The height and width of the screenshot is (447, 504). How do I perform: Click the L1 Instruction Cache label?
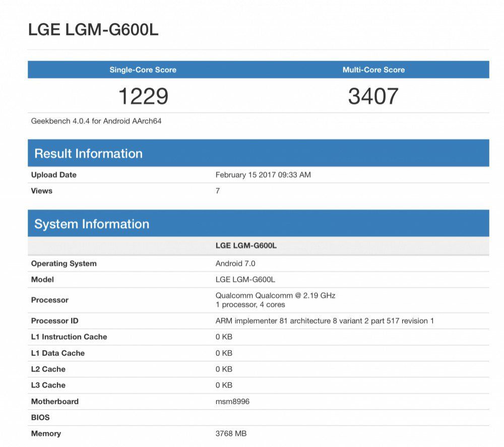click(x=69, y=337)
